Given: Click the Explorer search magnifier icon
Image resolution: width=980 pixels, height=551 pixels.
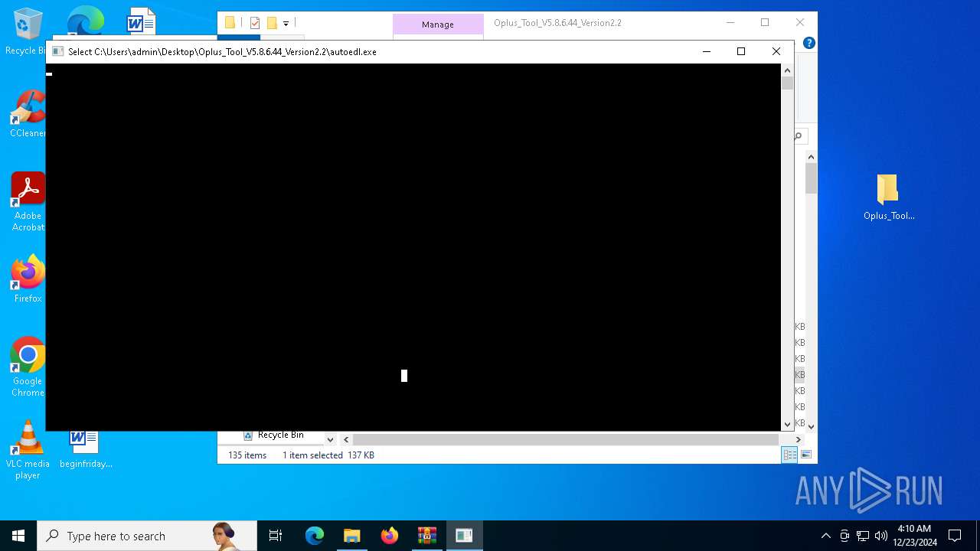Looking at the screenshot, I should pos(799,136).
